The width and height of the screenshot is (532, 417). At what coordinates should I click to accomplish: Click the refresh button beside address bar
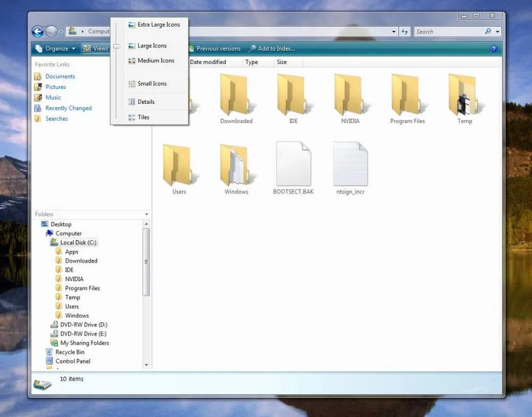pos(405,32)
